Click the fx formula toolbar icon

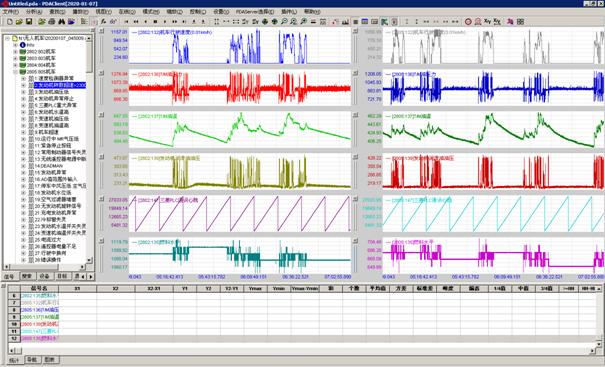tap(103, 22)
